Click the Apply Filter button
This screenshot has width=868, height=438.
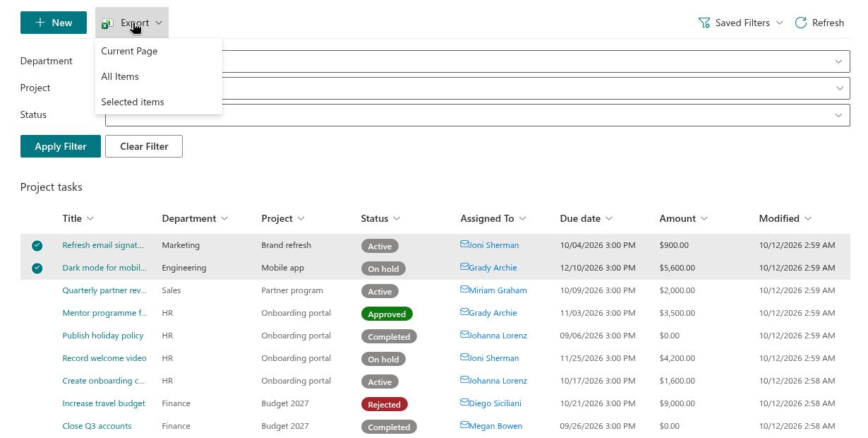[61, 146]
